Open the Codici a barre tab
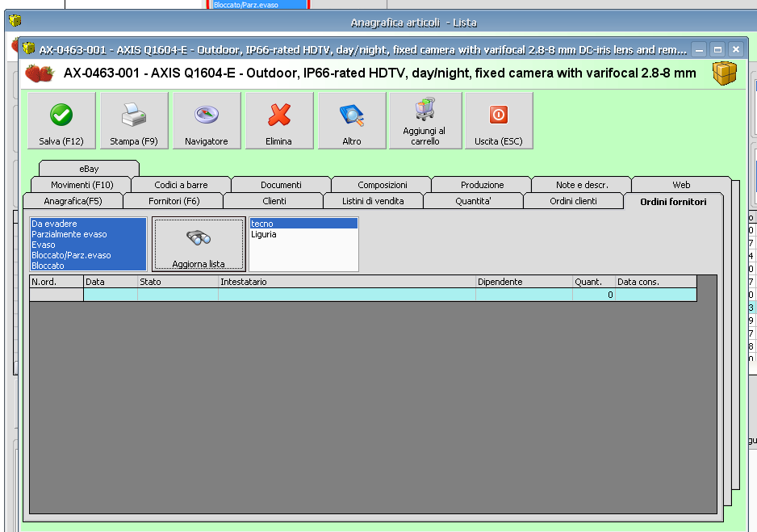Image resolution: width=757 pixels, height=532 pixels. click(181, 185)
